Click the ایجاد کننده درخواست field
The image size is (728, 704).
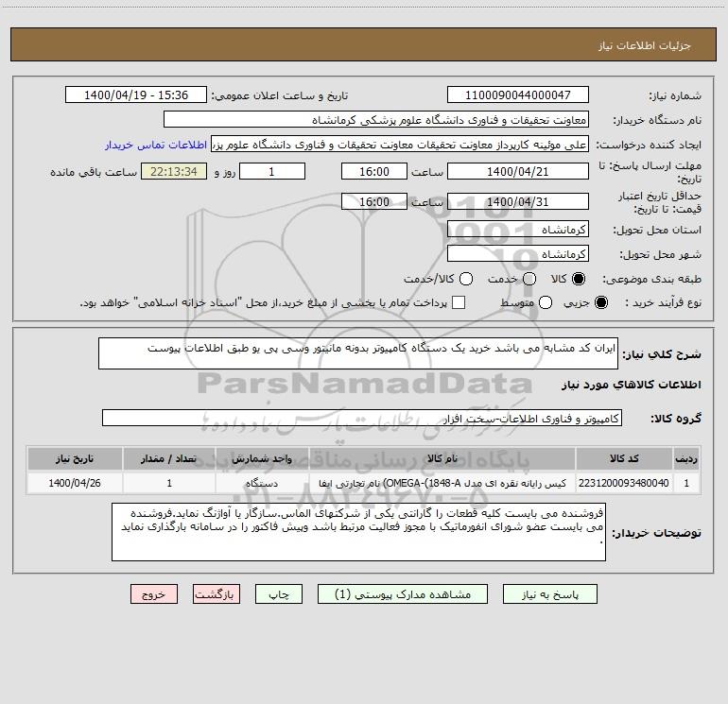point(400,145)
